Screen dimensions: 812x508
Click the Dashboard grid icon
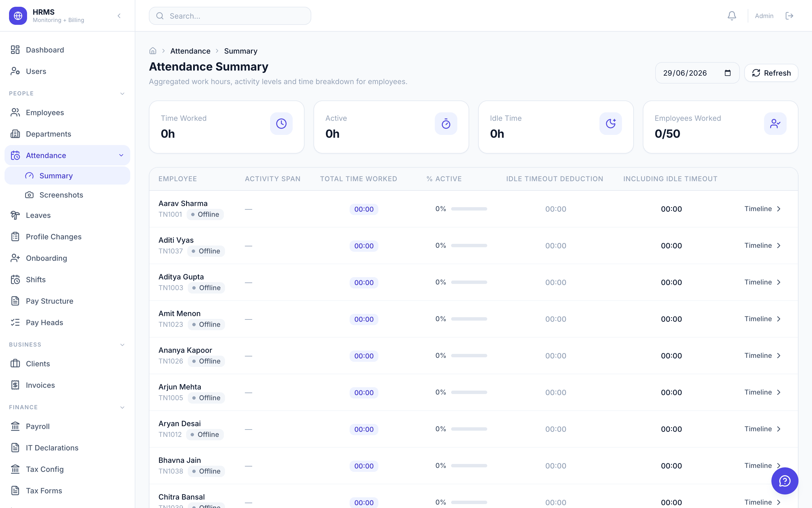15,50
